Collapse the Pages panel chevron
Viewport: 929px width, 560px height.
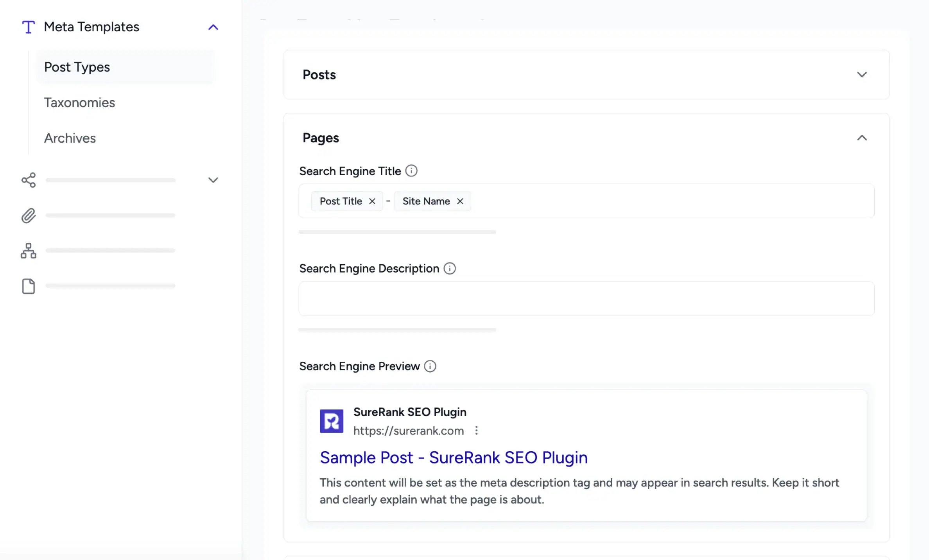[862, 138]
